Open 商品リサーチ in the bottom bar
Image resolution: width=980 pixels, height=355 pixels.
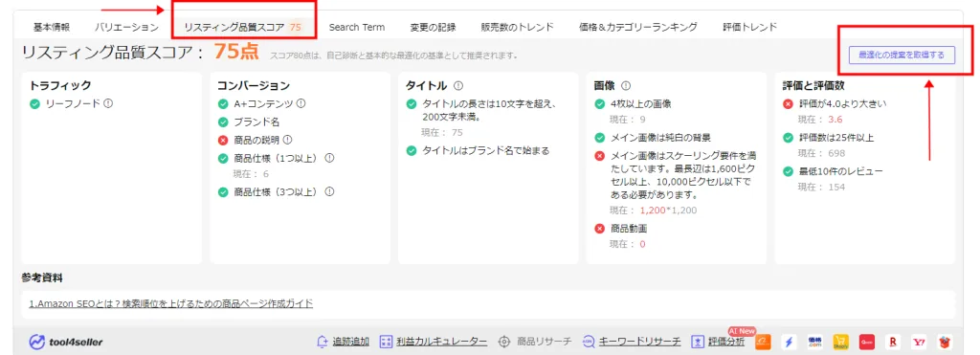click(x=544, y=342)
